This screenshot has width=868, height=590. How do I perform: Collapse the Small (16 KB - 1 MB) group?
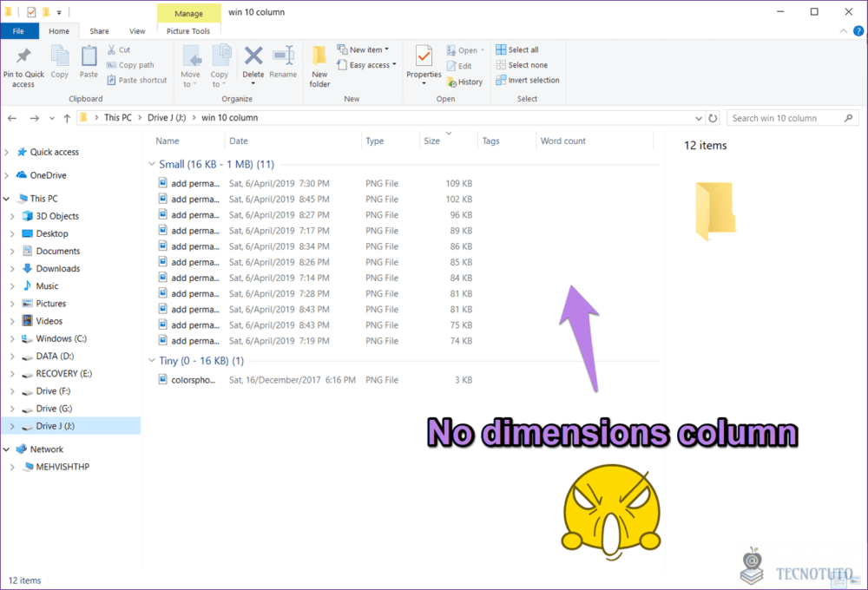[x=152, y=164]
